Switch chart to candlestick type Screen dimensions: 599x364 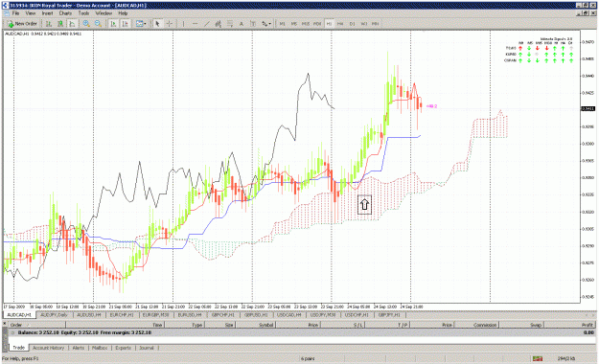60,24
